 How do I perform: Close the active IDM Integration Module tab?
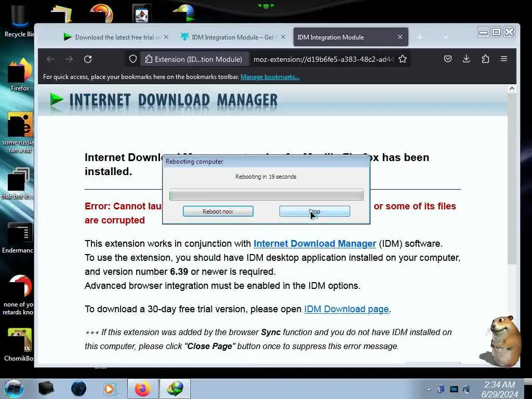pos(400,37)
